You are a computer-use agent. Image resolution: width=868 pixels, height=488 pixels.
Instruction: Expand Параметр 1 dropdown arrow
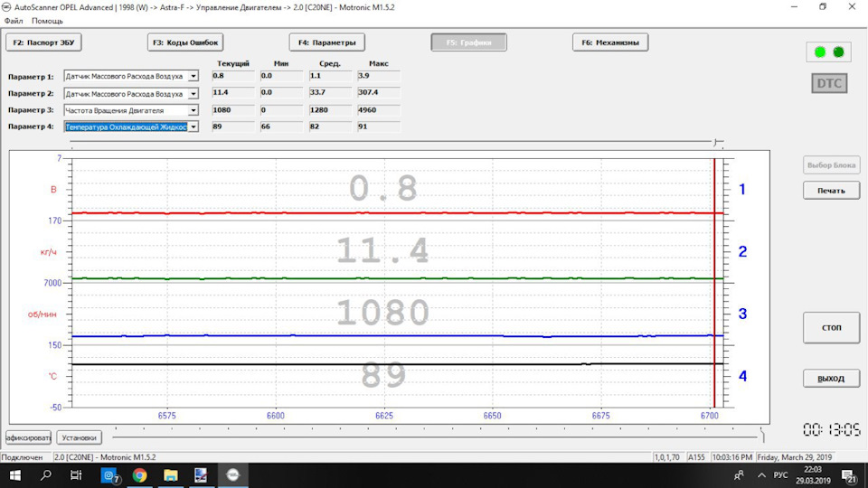(x=193, y=76)
